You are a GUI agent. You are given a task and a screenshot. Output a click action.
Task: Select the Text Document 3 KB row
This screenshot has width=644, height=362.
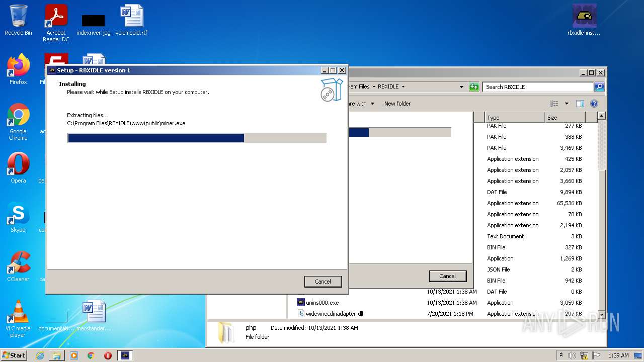pyautogui.click(x=535, y=236)
